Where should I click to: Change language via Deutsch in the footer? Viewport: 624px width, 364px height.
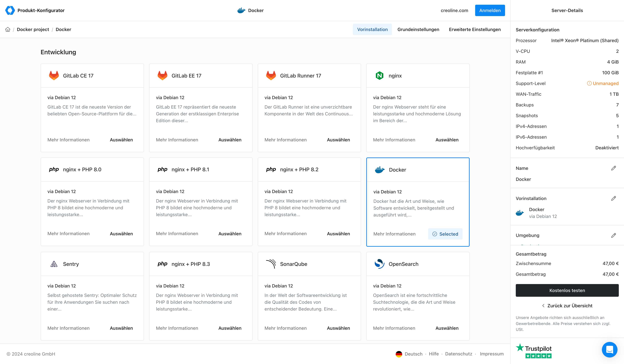[414, 354]
